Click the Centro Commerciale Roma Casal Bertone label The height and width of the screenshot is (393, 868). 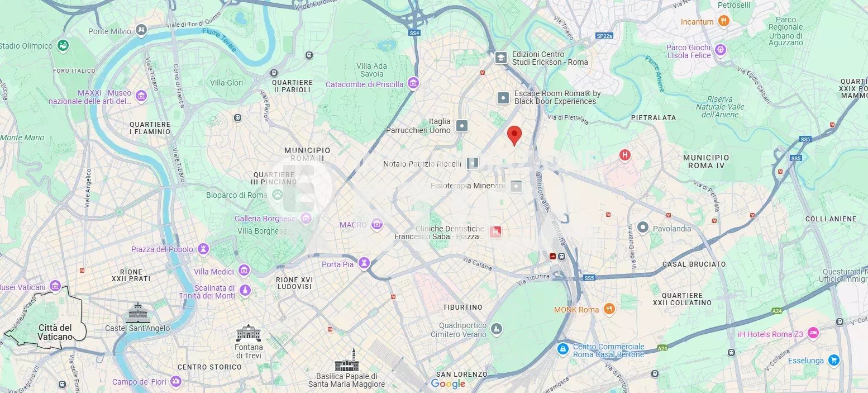click(x=608, y=351)
